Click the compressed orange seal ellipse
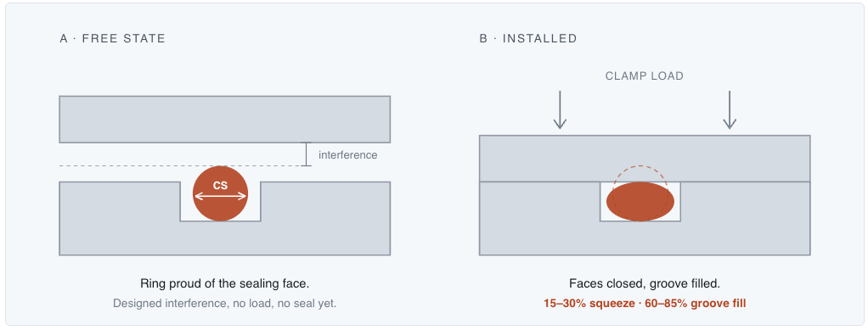Viewport: 868px width, 330px height. (640, 202)
